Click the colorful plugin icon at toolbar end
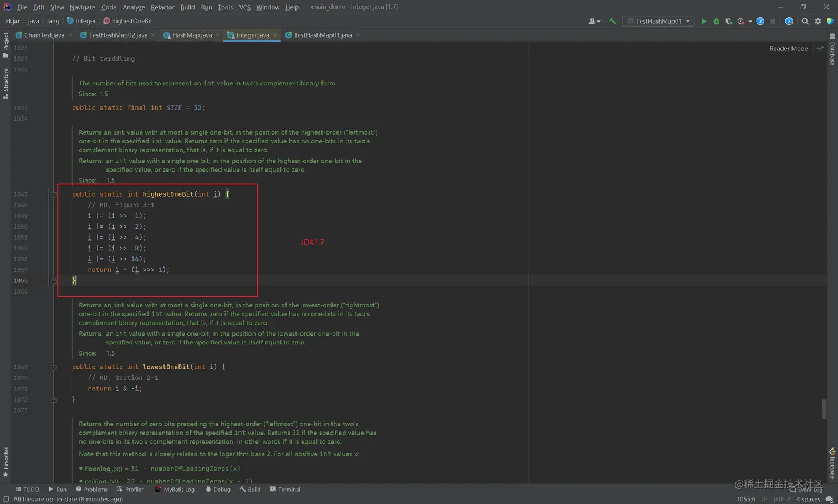Screen dimensions: 838x504 pos(830,21)
